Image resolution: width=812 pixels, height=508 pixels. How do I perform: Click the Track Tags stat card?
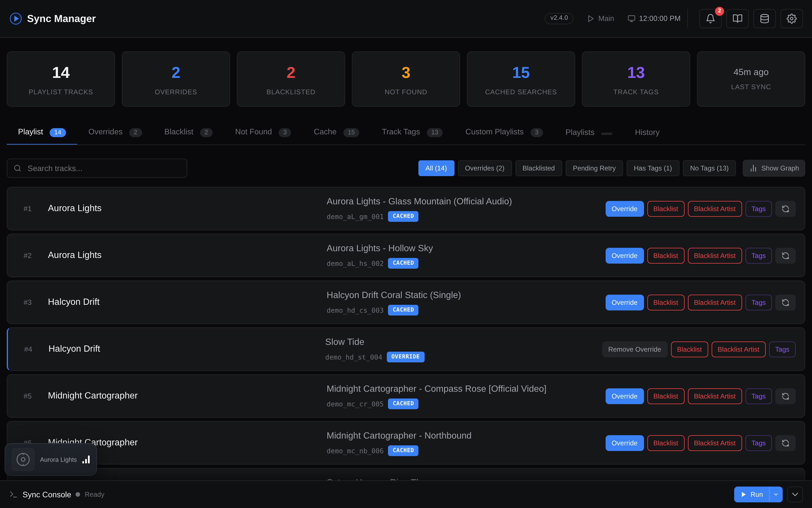[x=636, y=79]
